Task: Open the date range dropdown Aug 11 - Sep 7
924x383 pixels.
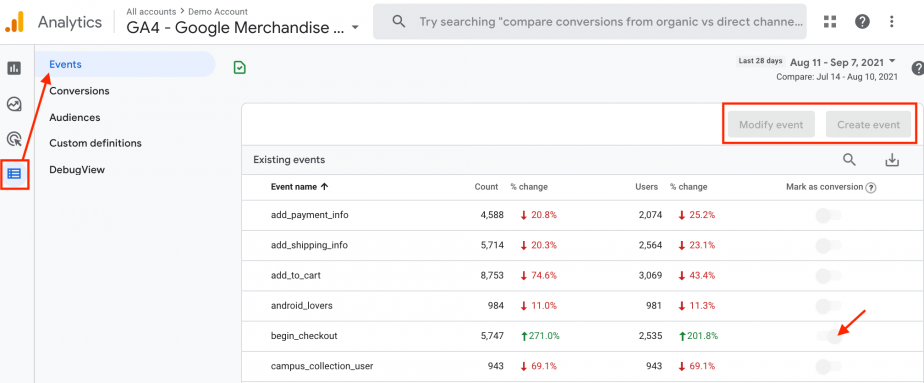Action: click(x=843, y=62)
